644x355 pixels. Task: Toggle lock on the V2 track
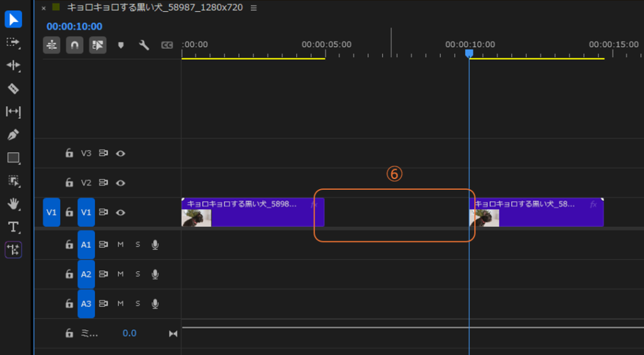[69, 182]
